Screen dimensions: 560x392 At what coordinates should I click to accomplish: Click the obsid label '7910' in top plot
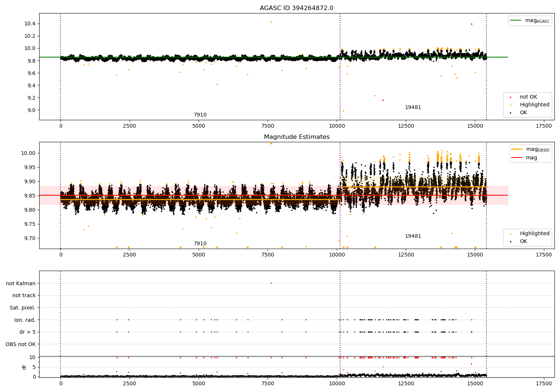click(200, 115)
